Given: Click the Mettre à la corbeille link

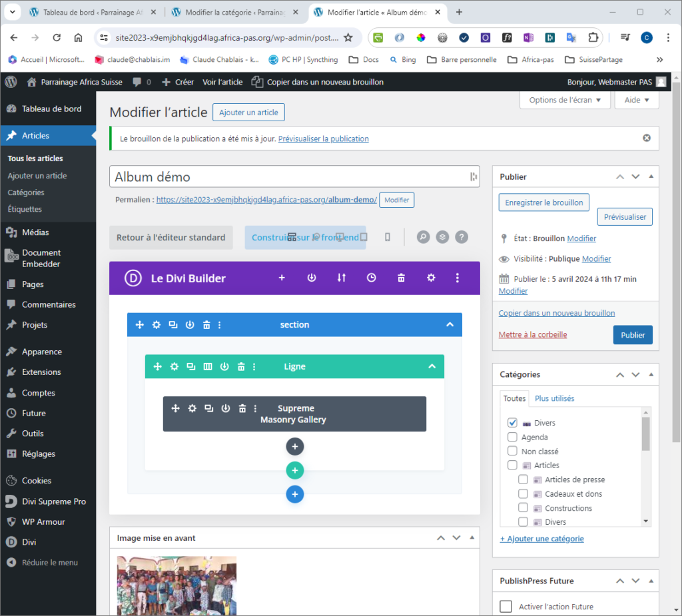Looking at the screenshot, I should point(532,334).
